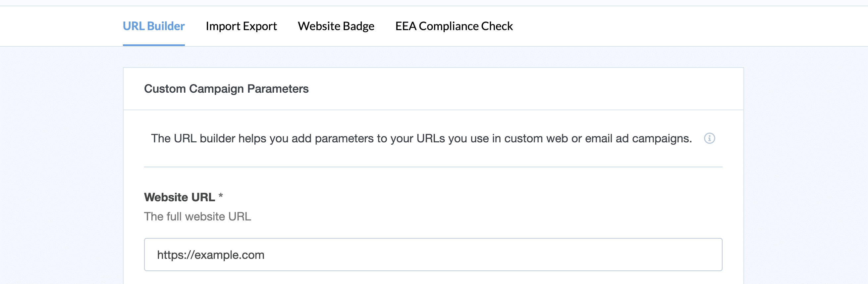Click the bold Website URL label
868x284 pixels.
tap(179, 197)
